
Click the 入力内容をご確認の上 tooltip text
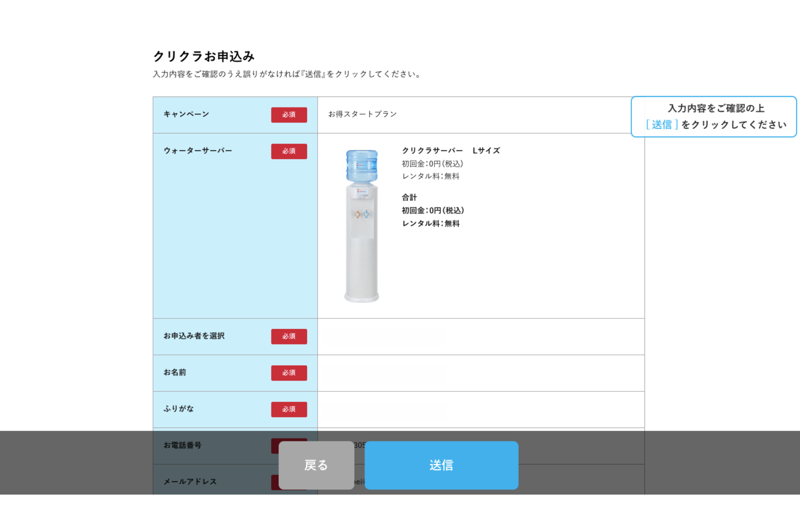(x=716, y=108)
